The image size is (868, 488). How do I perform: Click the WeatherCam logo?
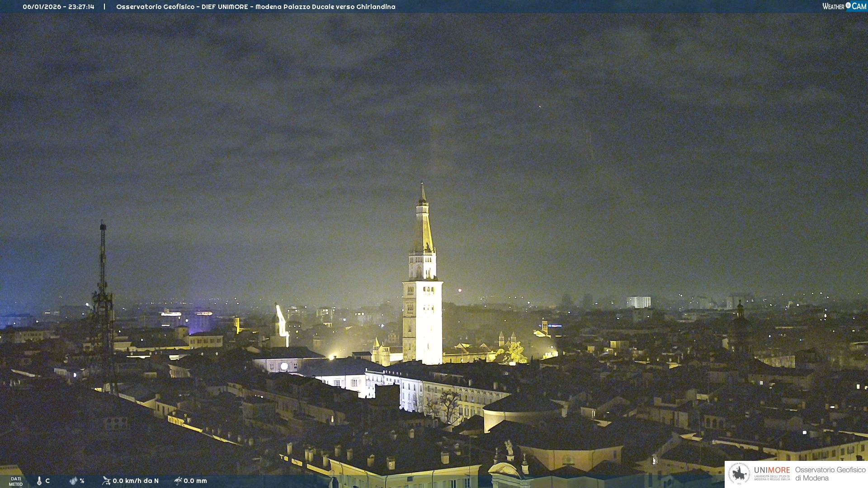point(844,6)
